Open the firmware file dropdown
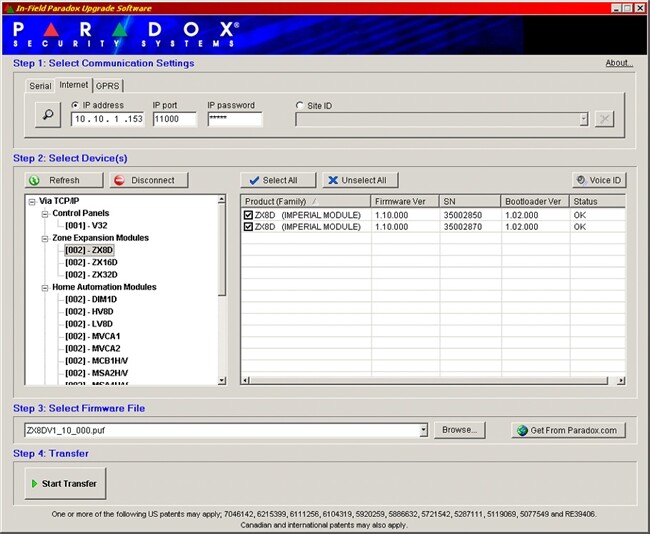 point(423,430)
